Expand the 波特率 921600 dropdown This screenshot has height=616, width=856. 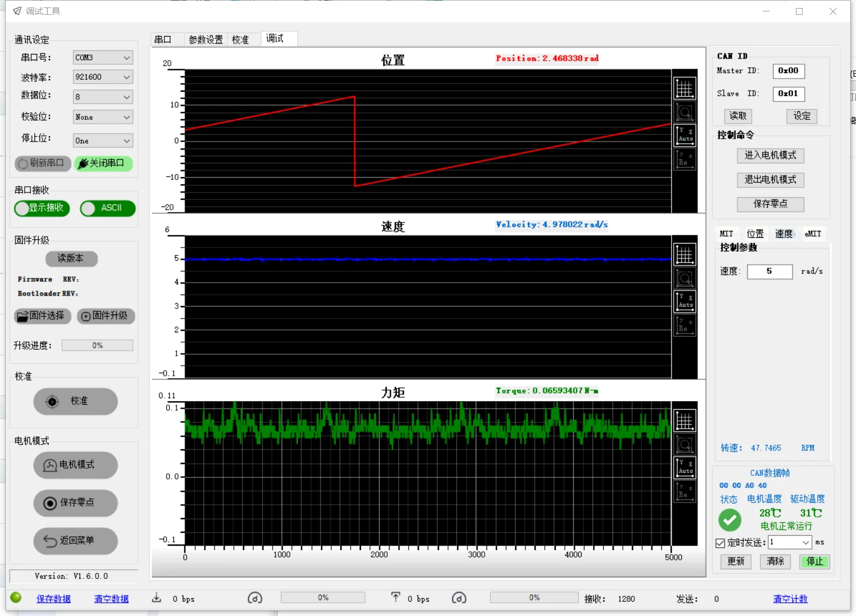click(x=103, y=77)
